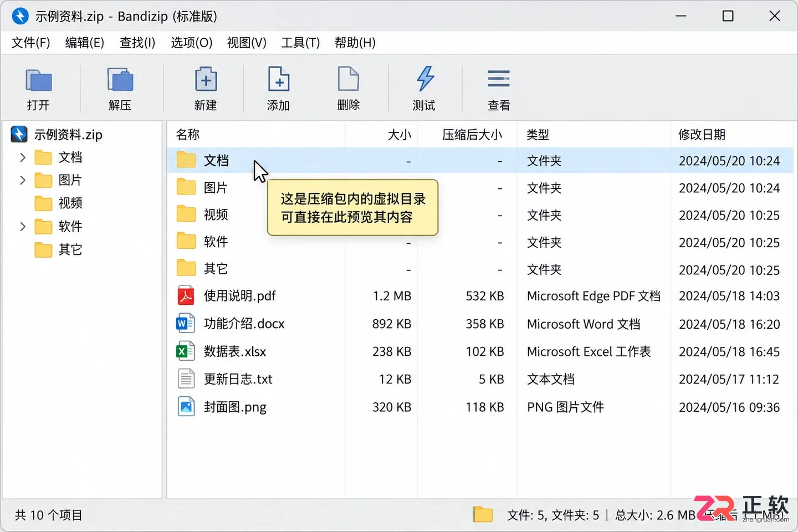Viewport: 798px width, 532px height.
Task: Click the folder icon in the status bar
Action: point(483,515)
